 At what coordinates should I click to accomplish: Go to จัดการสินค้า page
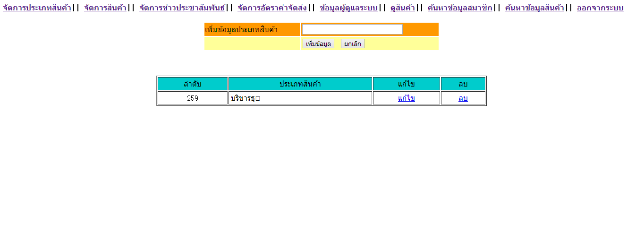tap(105, 8)
